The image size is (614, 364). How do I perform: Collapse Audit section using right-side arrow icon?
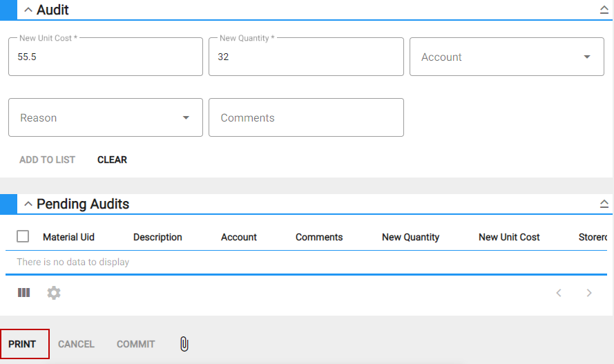(x=604, y=10)
